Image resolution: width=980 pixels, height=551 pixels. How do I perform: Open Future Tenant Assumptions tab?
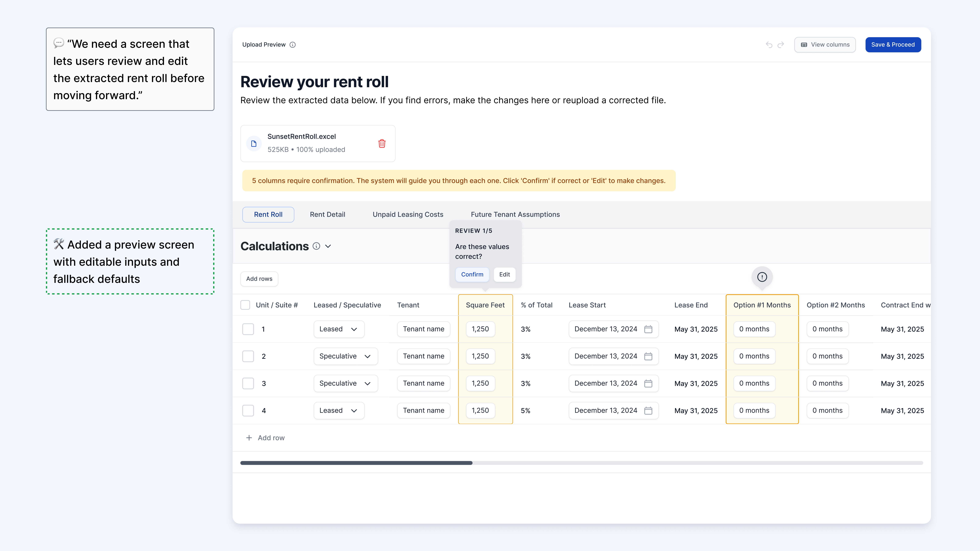[x=515, y=214]
